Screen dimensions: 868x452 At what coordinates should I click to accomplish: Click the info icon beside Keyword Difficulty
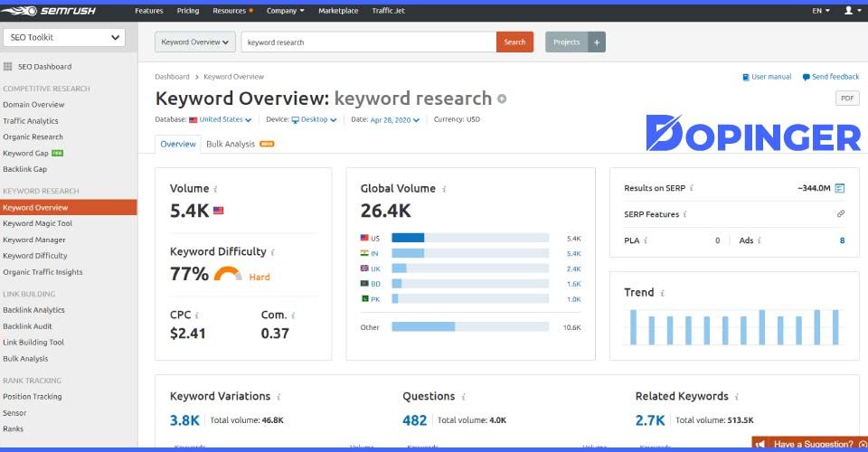tap(272, 252)
